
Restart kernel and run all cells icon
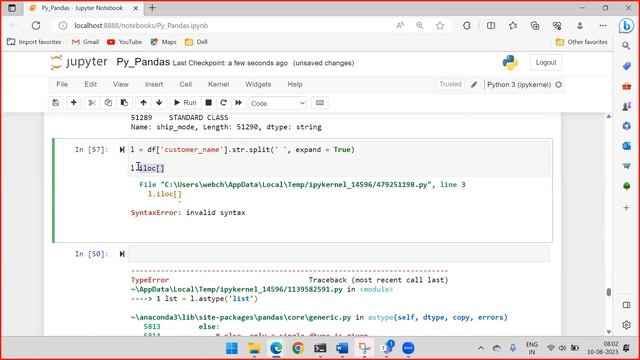[x=238, y=103]
